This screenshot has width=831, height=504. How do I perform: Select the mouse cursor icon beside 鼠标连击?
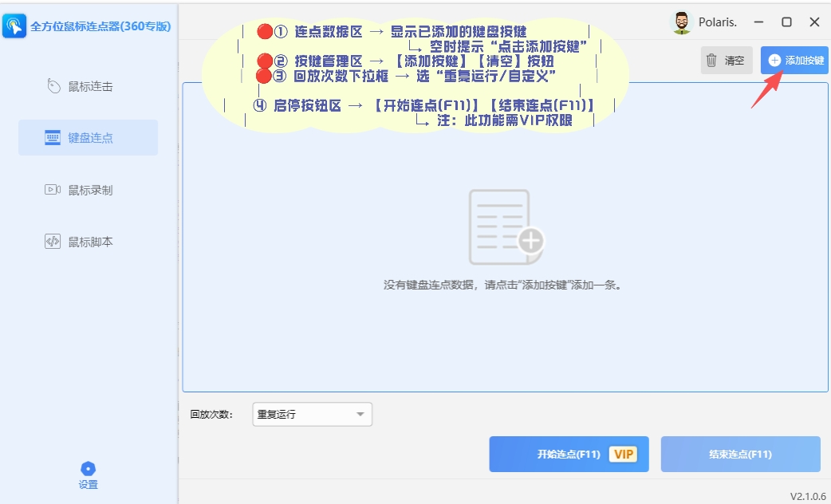tap(53, 86)
